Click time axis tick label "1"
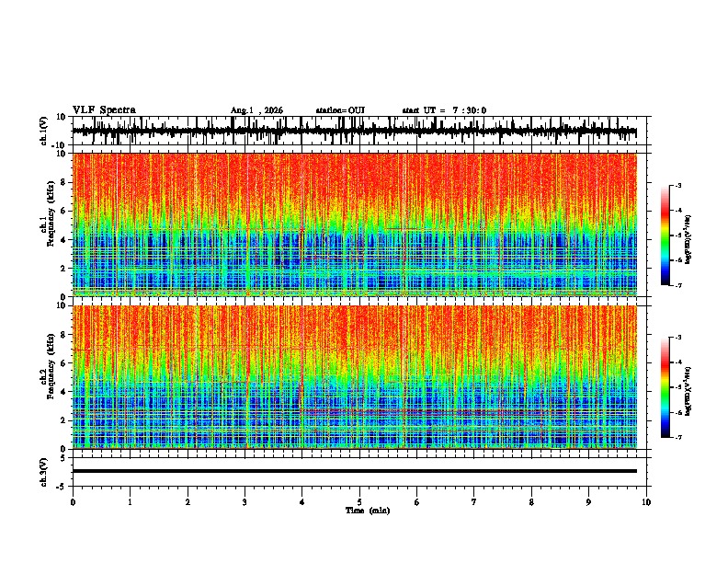Image resolution: width=728 pixels, height=563 pixels. point(131,502)
